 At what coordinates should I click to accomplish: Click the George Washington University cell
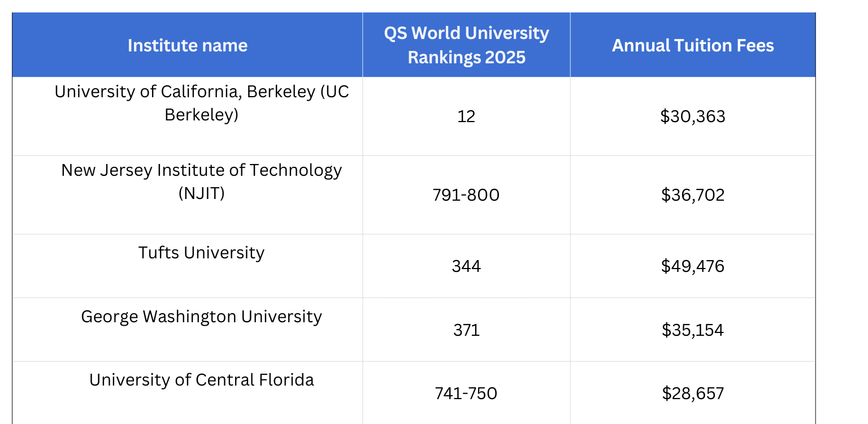[x=202, y=317]
